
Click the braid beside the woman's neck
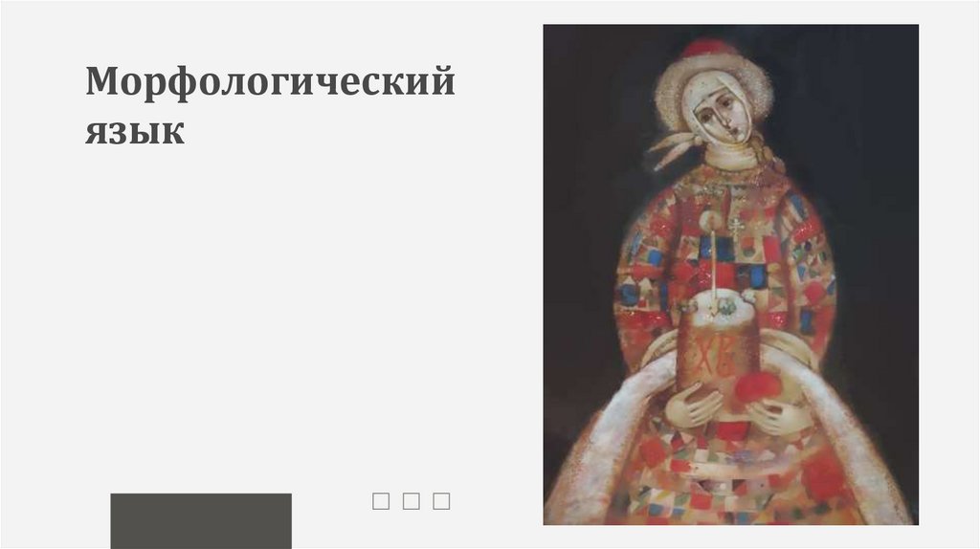[x=770, y=153]
